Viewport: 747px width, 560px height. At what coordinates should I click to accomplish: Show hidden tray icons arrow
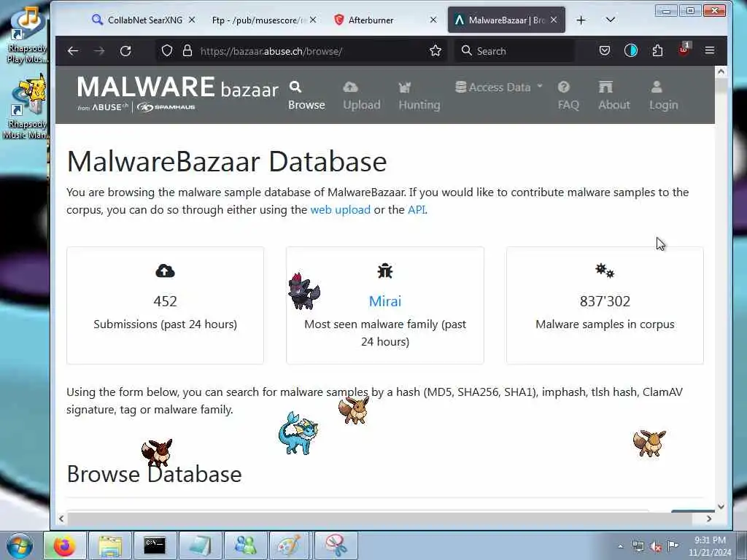point(620,546)
